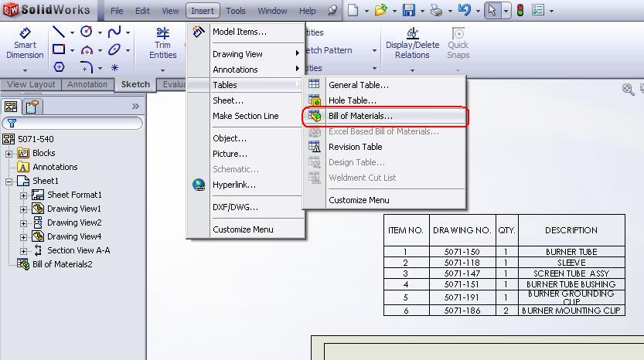Open the Annotations submenu
This screenshot has height=360, width=644.
coord(246,70)
